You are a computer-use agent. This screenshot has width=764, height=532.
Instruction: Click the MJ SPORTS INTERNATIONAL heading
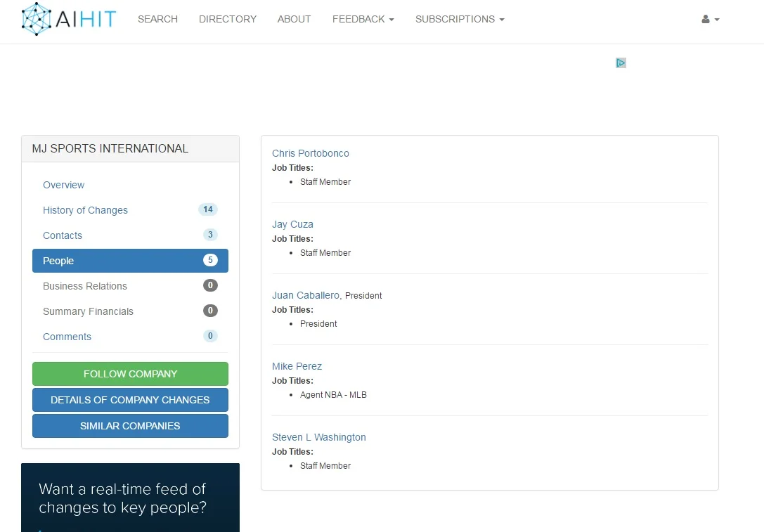point(110,148)
